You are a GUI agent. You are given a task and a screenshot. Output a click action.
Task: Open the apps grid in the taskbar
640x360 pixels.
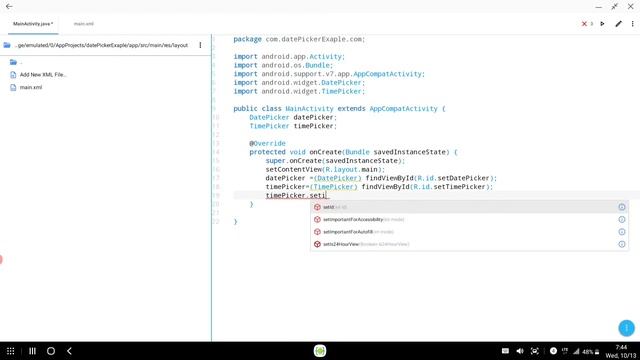11,351
